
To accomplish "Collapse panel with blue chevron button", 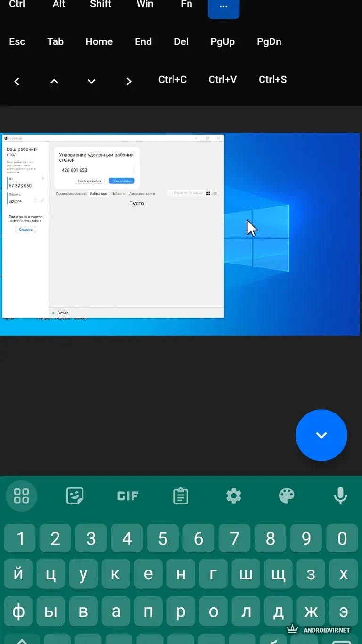I will coord(321,435).
